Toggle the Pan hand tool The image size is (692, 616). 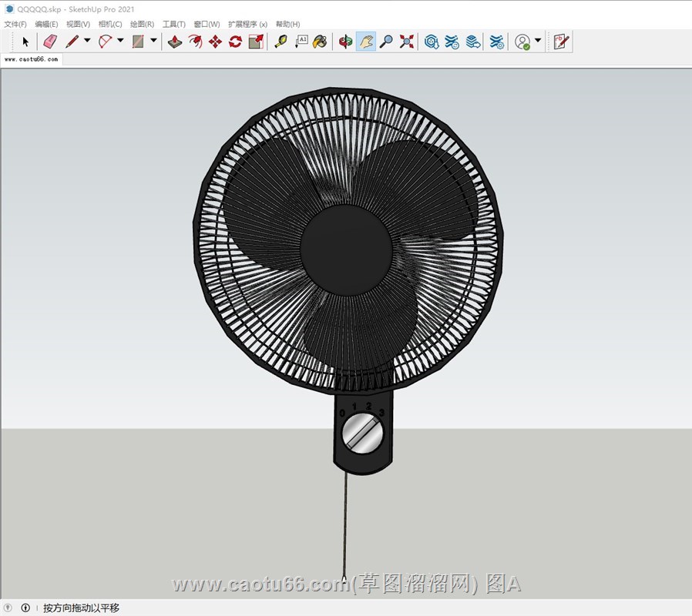tap(366, 42)
